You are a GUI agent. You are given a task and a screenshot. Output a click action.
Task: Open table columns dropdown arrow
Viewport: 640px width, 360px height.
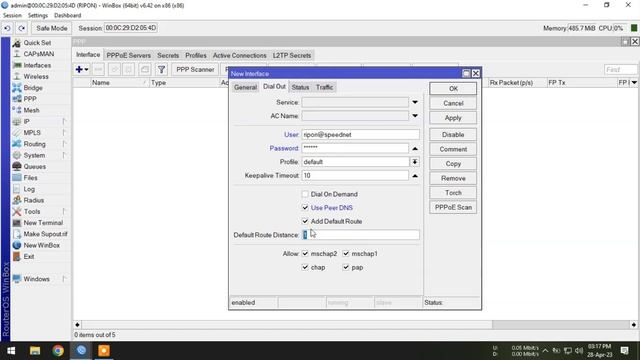634,82
